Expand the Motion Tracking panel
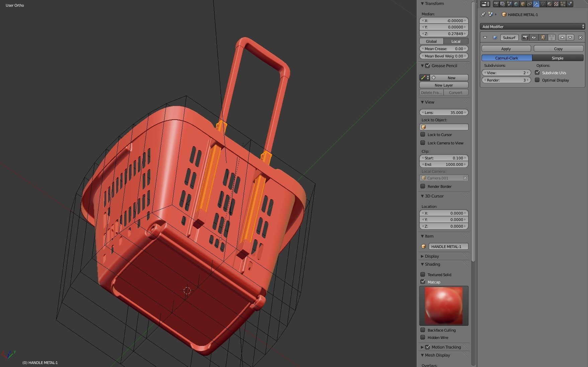The image size is (588, 367). click(422, 347)
